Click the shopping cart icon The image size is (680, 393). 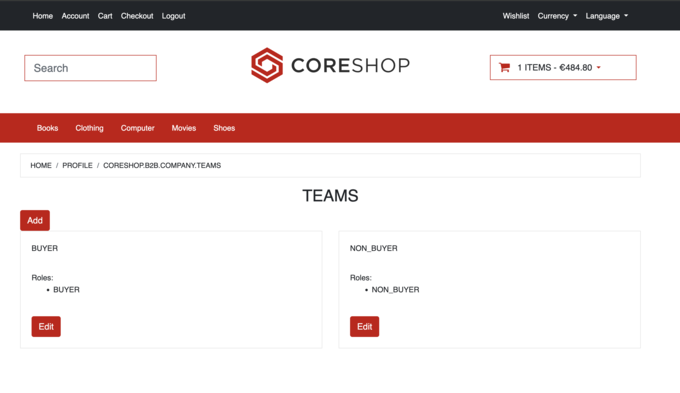pos(504,68)
